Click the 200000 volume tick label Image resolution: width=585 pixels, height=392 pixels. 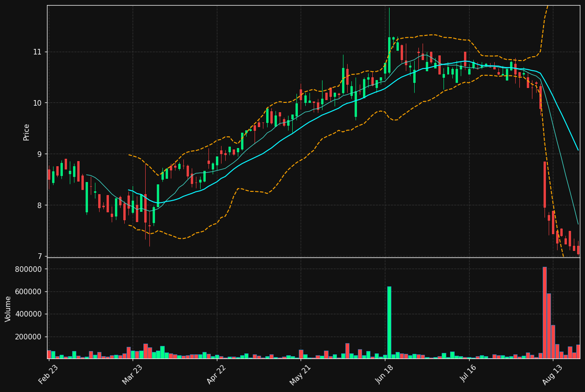coord(29,337)
